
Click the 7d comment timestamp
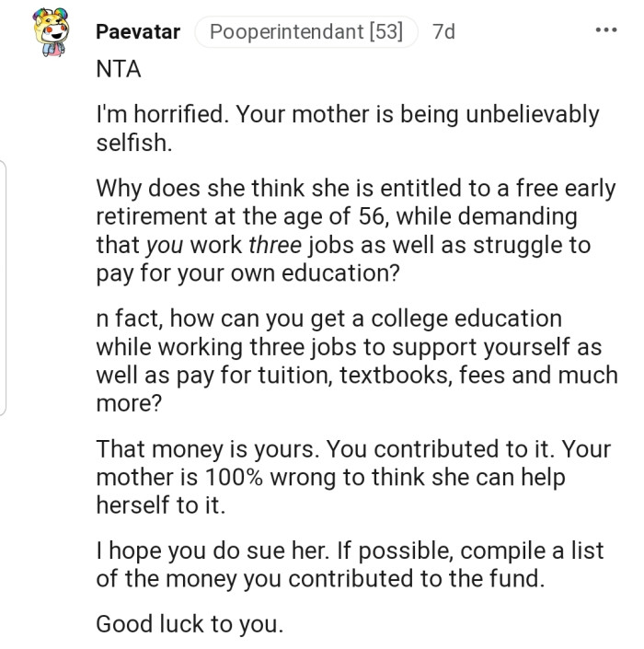[x=443, y=32]
